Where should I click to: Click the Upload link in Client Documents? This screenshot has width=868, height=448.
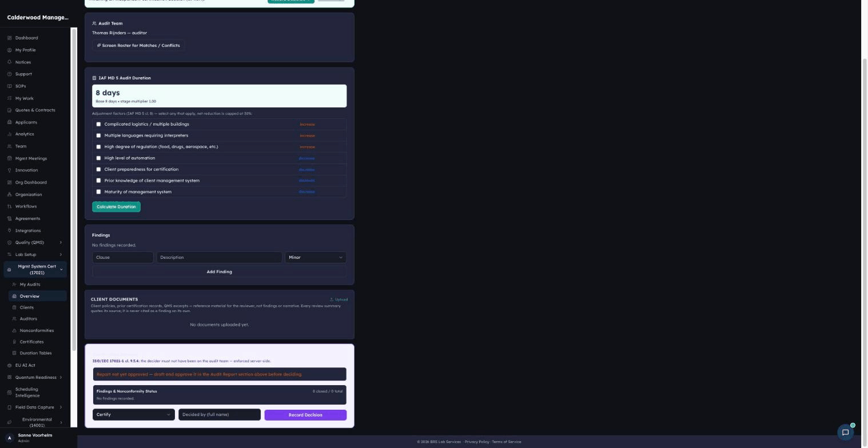[x=339, y=299]
